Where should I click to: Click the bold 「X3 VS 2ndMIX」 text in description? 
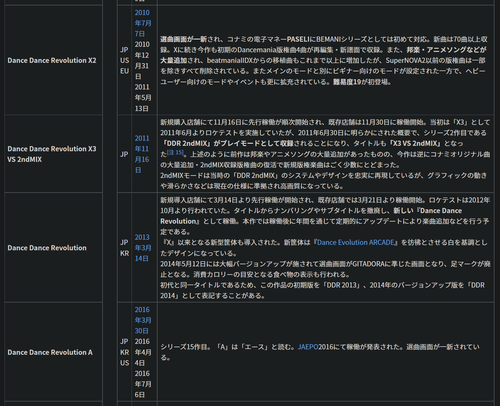pos(415,143)
